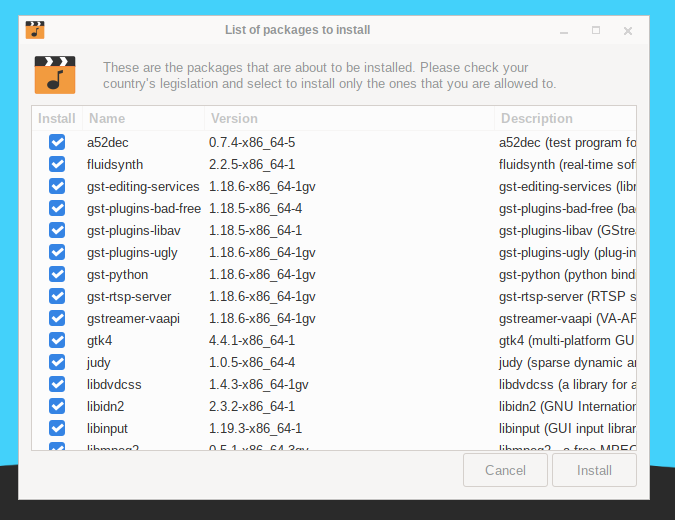Sort by the Name column header

point(143,118)
